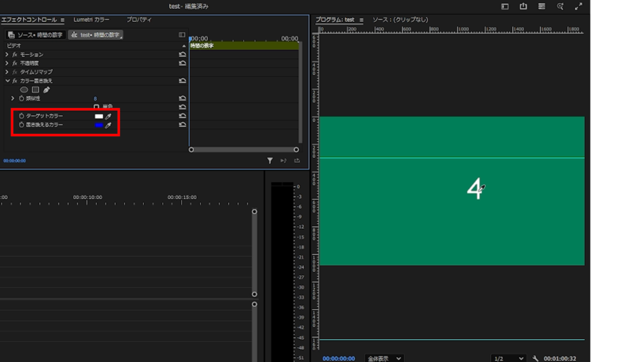Toggle the 不透明度 fx effect on or off
The width and height of the screenshot is (644, 362).
[15, 63]
